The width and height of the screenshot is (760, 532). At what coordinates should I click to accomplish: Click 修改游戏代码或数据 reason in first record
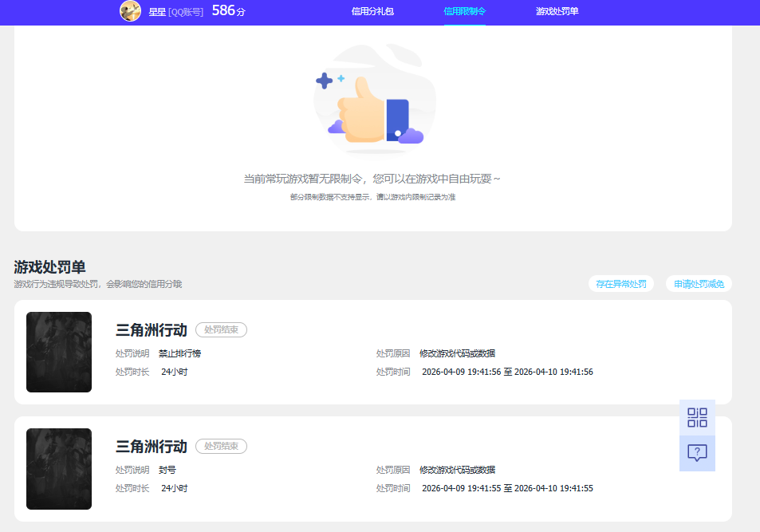tap(457, 353)
